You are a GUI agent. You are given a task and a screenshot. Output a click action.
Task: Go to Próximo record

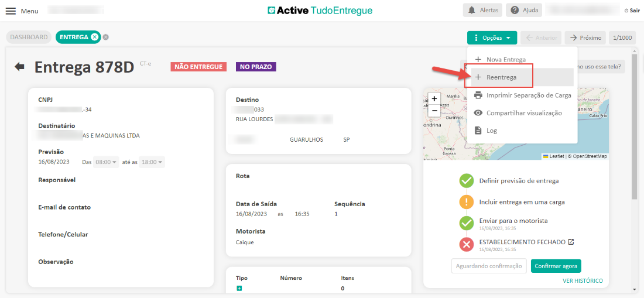tap(585, 38)
